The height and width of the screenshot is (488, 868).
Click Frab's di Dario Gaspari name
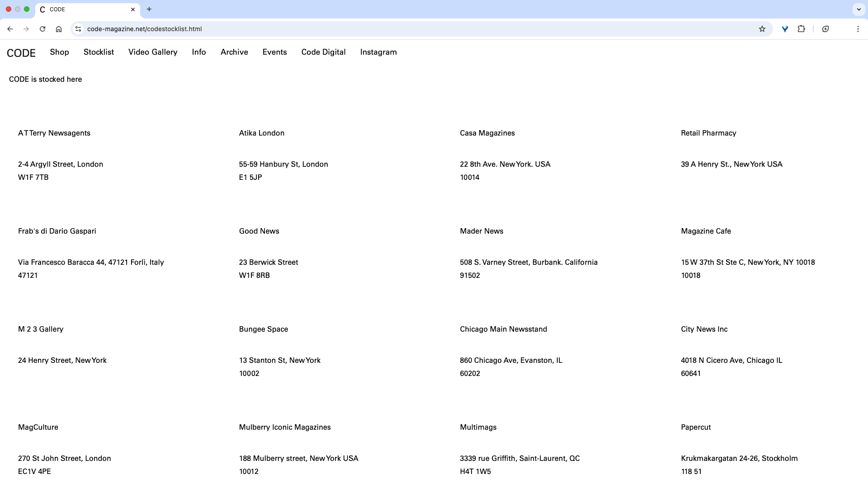click(x=57, y=231)
